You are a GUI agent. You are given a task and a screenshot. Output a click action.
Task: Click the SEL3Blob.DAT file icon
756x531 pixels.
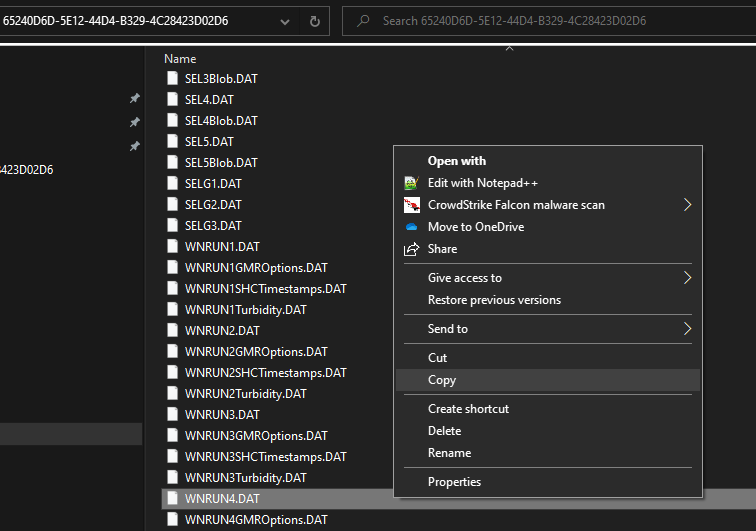pyautogui.click(x=172, y=78)
